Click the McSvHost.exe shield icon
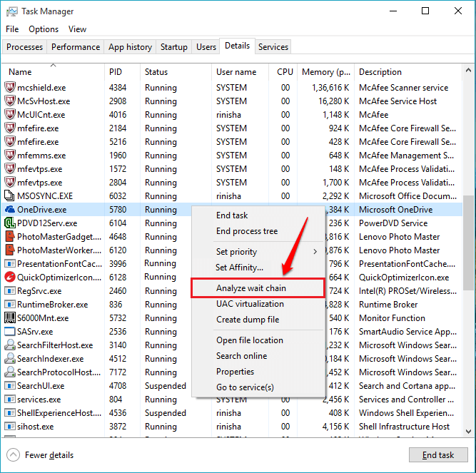476x473 pixels. tap(10, 101)
